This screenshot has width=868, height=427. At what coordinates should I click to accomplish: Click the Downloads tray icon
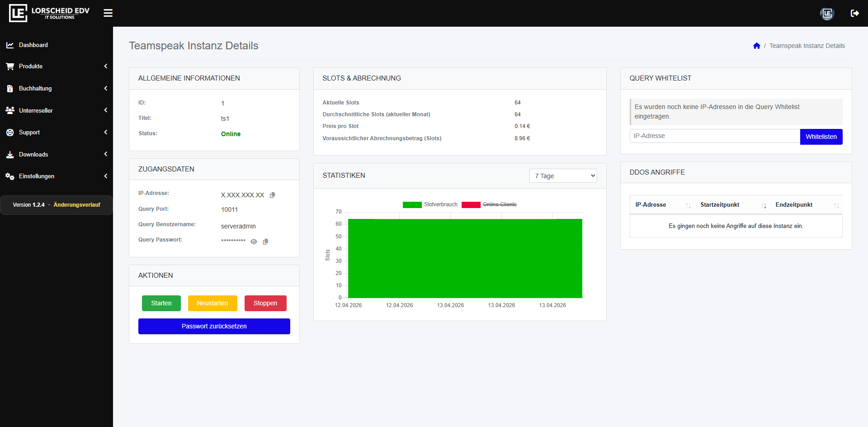click(x=10, y=154)
